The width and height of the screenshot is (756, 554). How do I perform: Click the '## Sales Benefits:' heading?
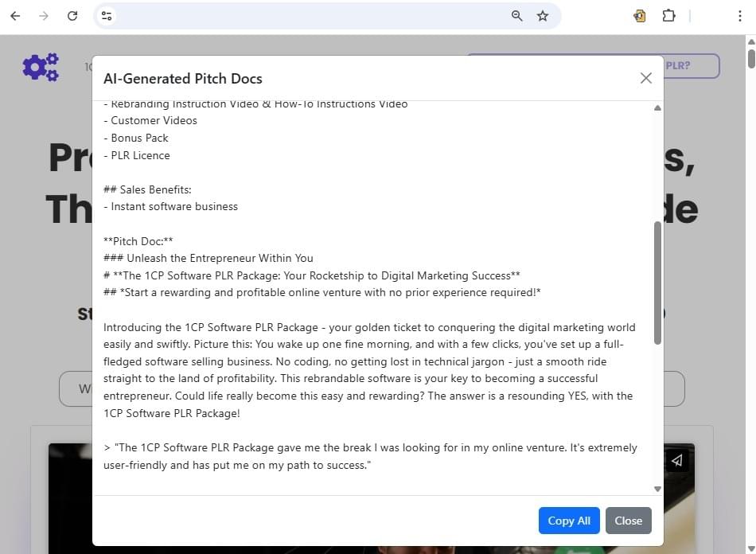[147, 189]
